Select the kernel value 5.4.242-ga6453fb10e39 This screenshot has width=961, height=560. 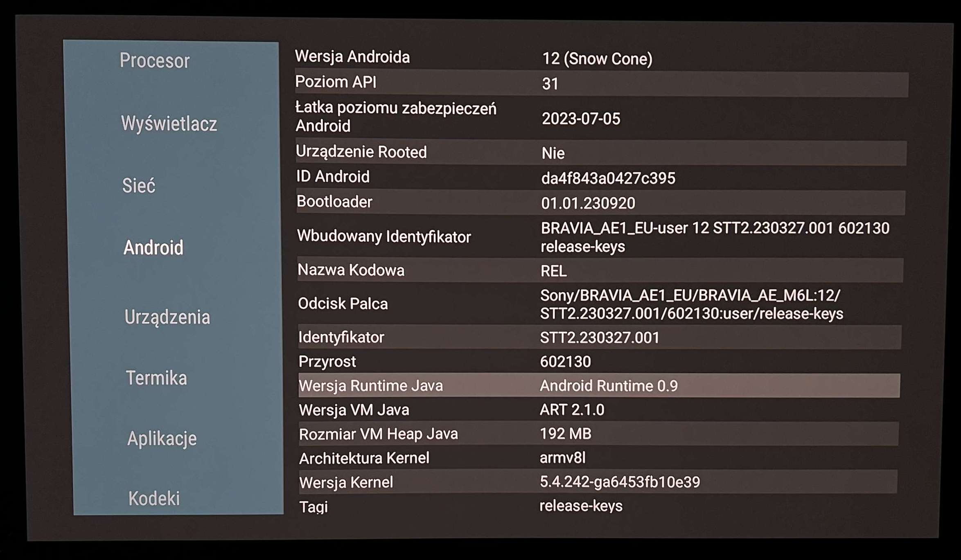pos(620,482)
